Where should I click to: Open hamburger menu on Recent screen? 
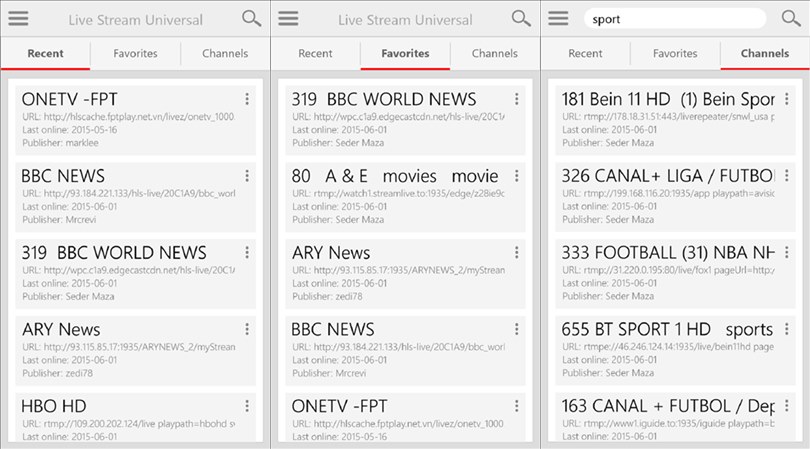coord(18,19)
